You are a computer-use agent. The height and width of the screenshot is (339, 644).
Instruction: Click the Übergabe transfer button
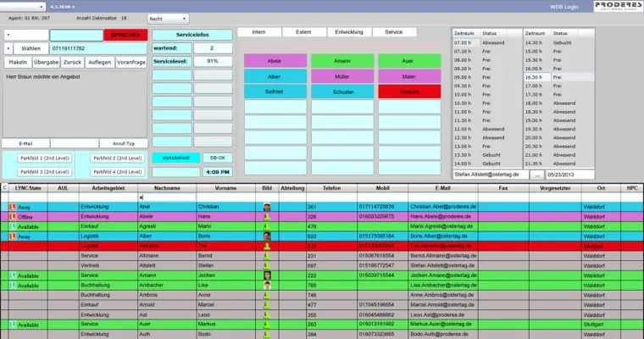pos(47,62)
